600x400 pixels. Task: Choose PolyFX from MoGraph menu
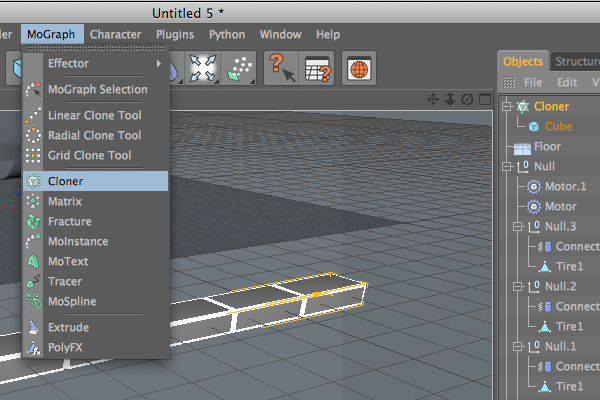[x=96, y=348]
